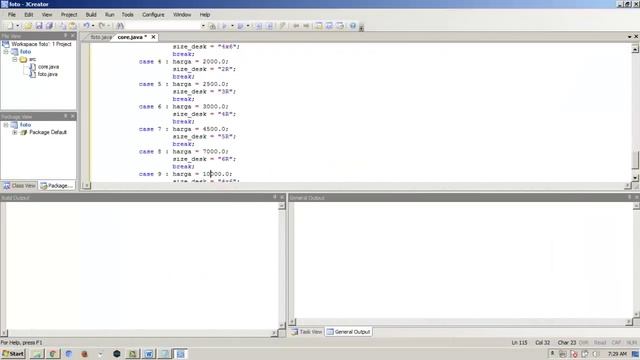Collapse the src folder node

coord(15,60)
